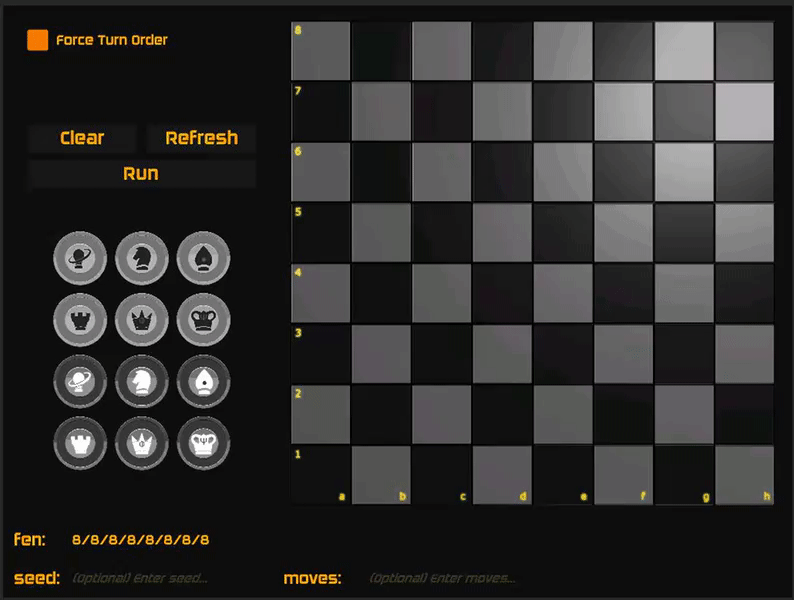Click the a1 square on the chessboard

coord(321,475)
